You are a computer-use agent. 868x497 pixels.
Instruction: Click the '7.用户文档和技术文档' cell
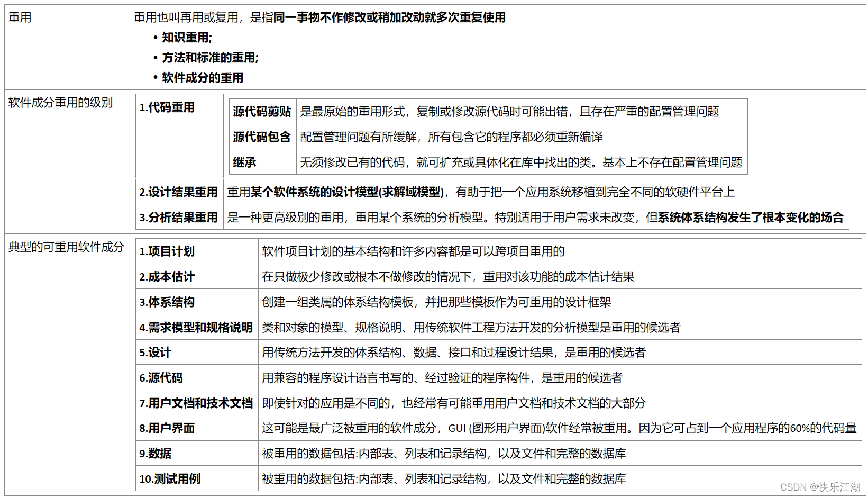[197, 403]
